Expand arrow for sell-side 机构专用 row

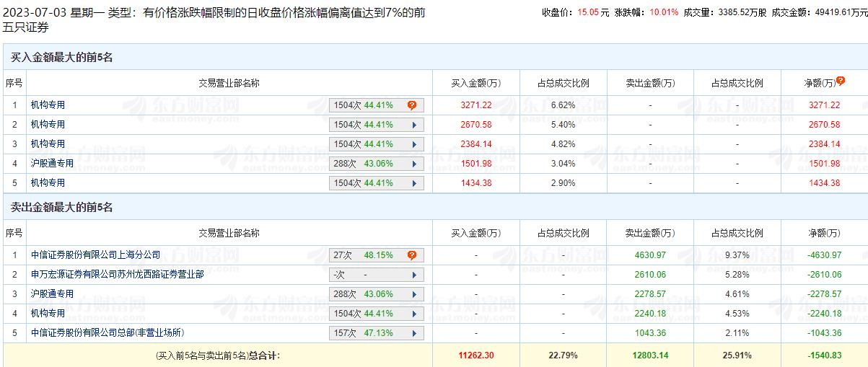[x=413, y=314]
